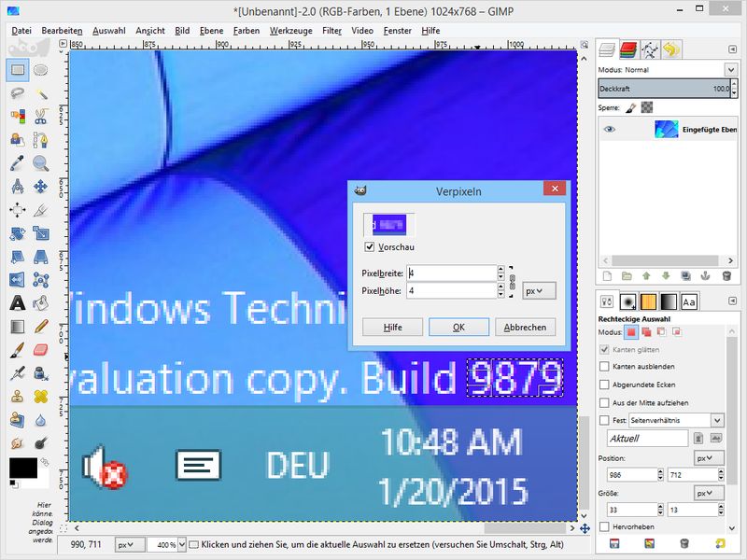Activate the Fuzzy Select magic wand
This screenshot has width=747, height=560.
click(41, 92)
